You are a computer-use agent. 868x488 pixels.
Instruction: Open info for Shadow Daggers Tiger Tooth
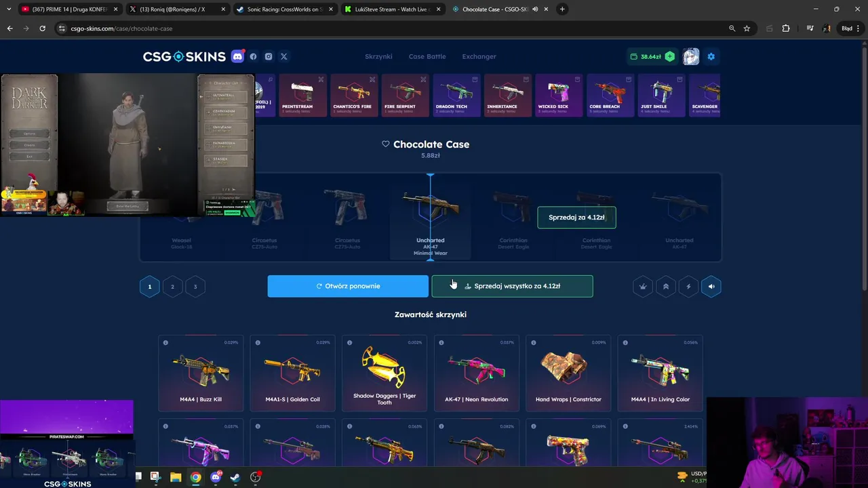[350, 342]
